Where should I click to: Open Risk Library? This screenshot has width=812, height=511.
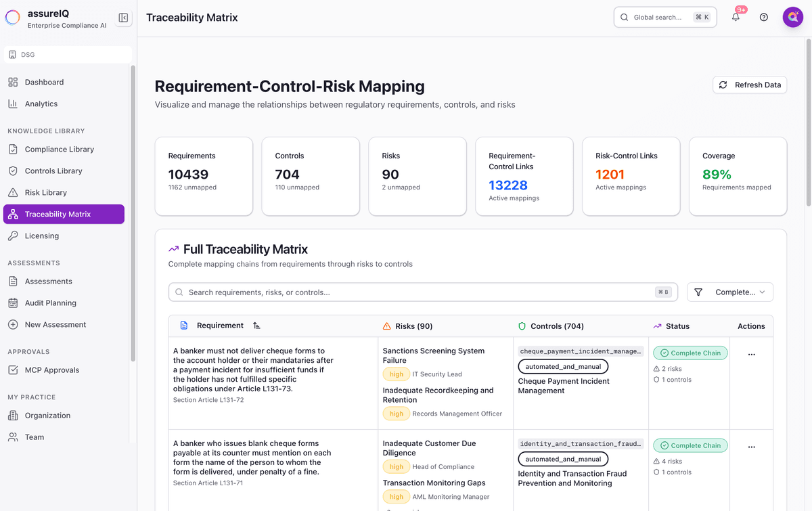click(64, 192)
